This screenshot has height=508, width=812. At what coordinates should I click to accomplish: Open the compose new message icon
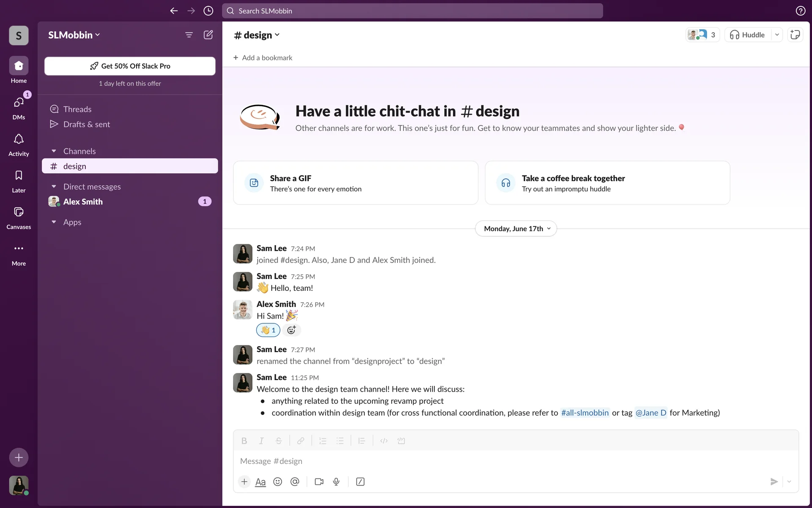coord(208,35)
